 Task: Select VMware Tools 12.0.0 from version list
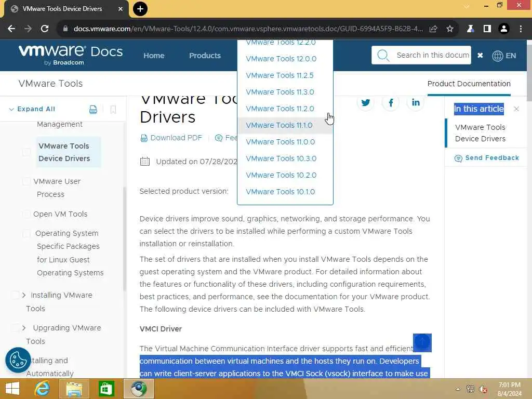pyautogui.click(x=281, y=59)
